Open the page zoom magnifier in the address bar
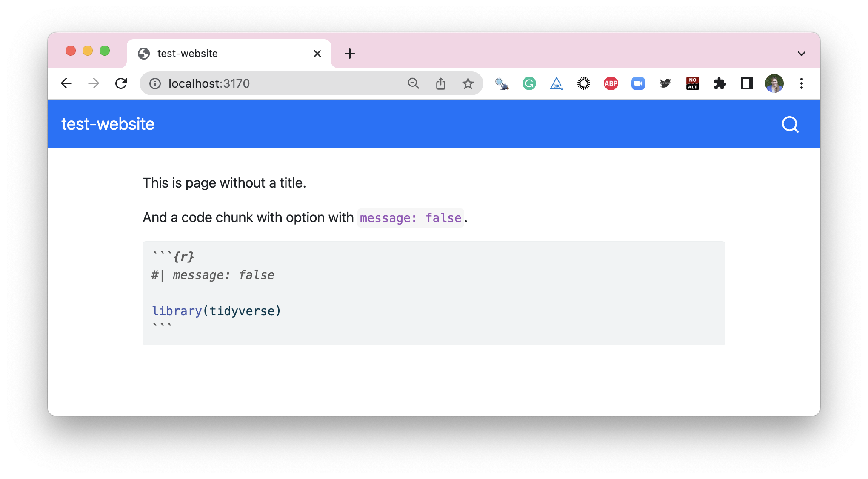 coord(413,83)
